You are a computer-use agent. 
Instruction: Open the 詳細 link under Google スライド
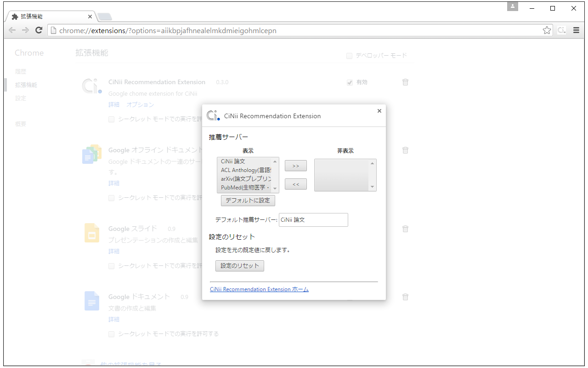114,252
